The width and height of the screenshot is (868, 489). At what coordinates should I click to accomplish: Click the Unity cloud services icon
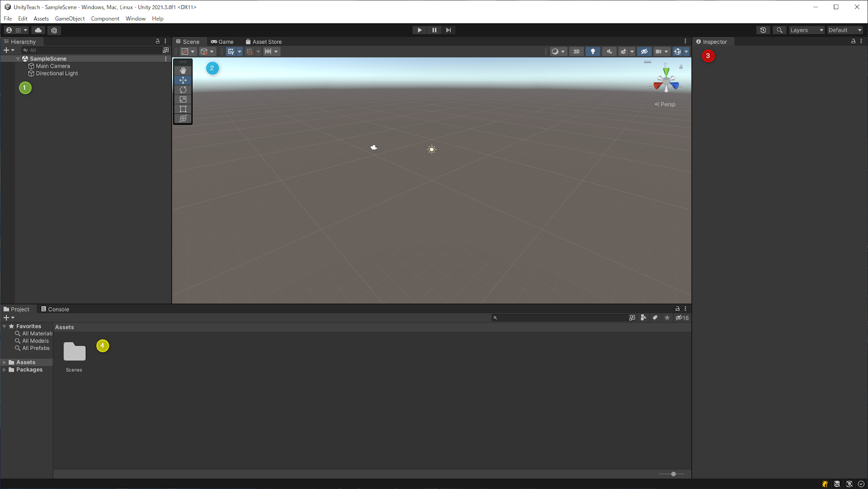38,30
